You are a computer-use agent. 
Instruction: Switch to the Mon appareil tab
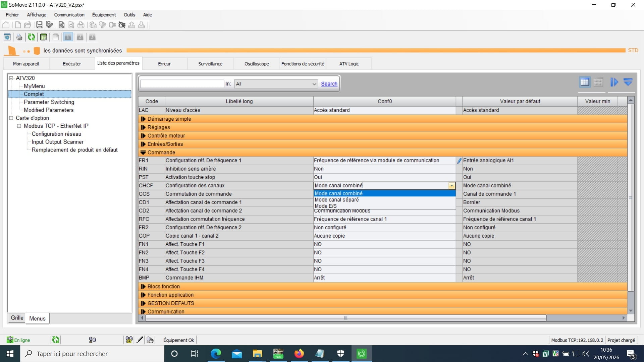pos(26,64)
